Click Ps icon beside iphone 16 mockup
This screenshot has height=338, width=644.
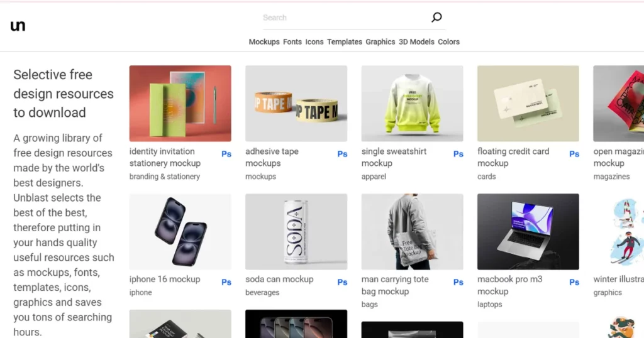(x=226, y=282)
